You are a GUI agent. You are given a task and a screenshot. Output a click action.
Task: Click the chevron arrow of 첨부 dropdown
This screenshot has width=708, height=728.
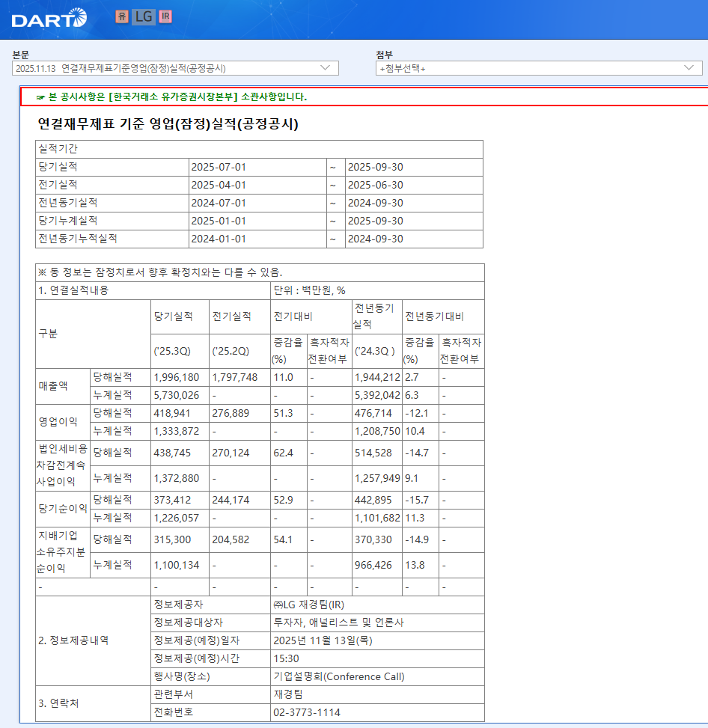pyautogui.click(x=689, y=68)
